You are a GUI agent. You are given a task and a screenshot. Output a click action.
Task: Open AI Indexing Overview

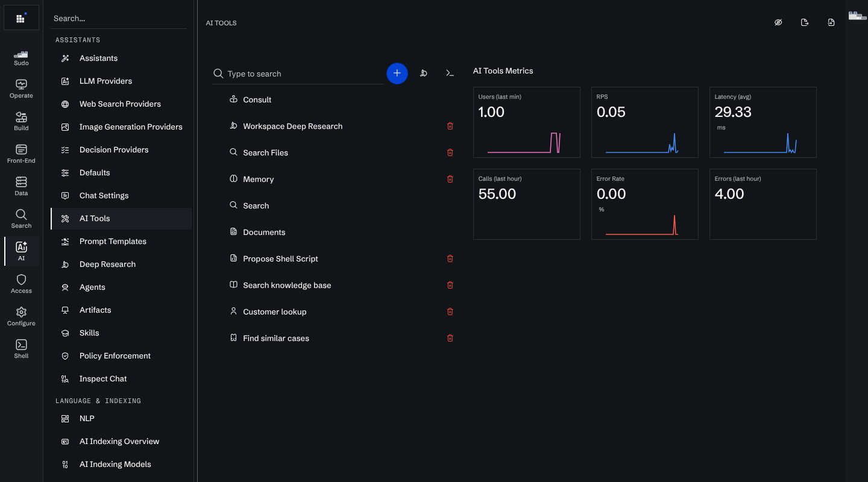click(x=121, y=442)
